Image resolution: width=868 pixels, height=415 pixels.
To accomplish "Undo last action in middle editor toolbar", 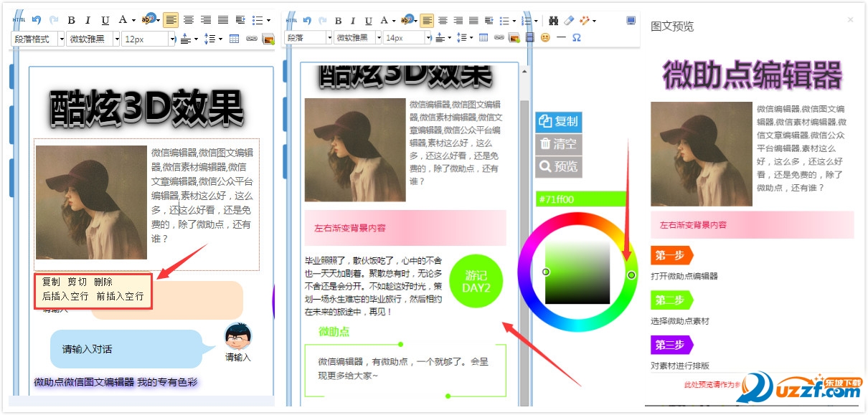I will tap(307, 20).
